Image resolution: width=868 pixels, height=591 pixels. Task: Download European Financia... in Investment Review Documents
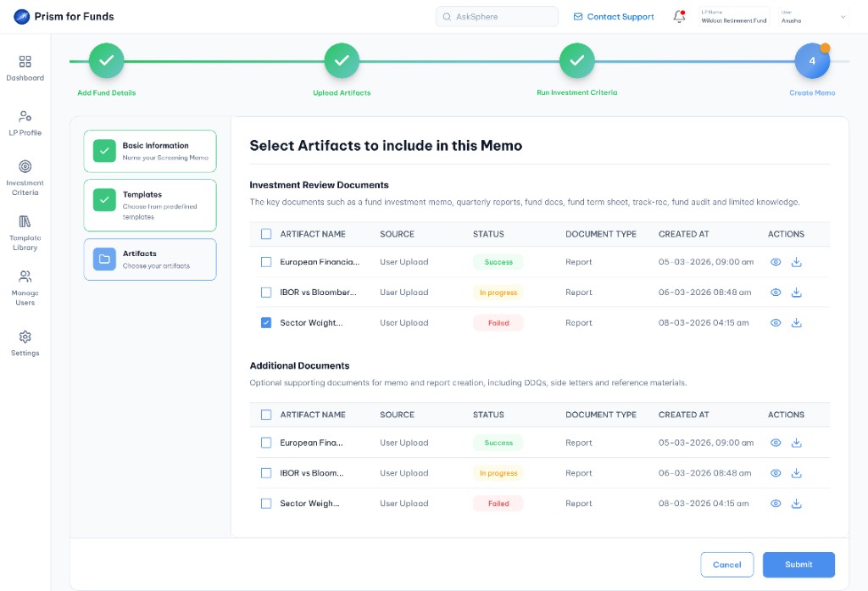(x=797, y=262)
